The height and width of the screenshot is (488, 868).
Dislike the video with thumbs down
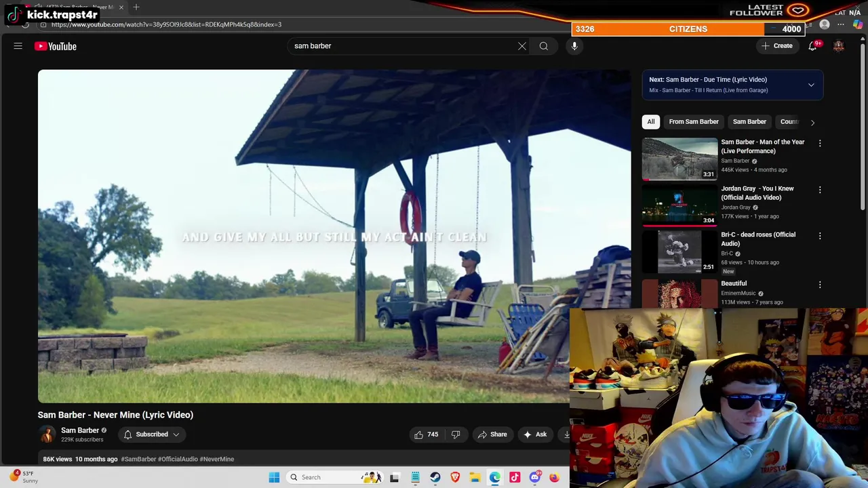456,434
